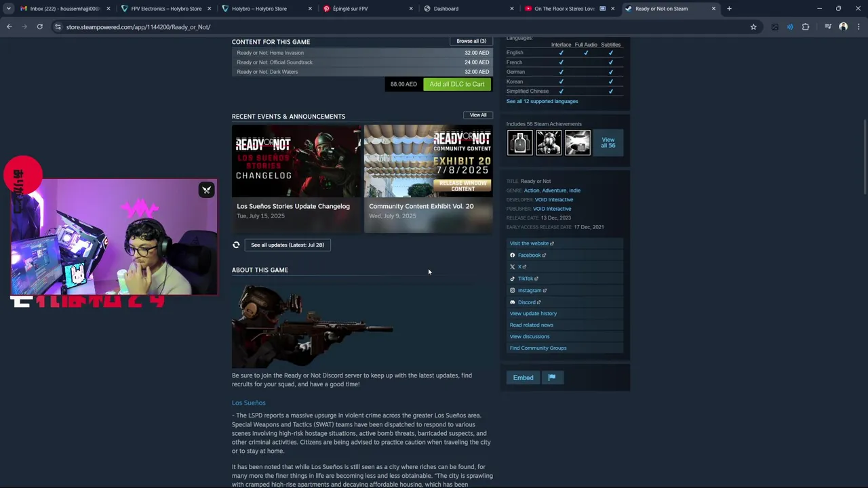Viewport: 868px width, 488px height.
Task: Click Browse all (3) DLC button
Action: 471,41
